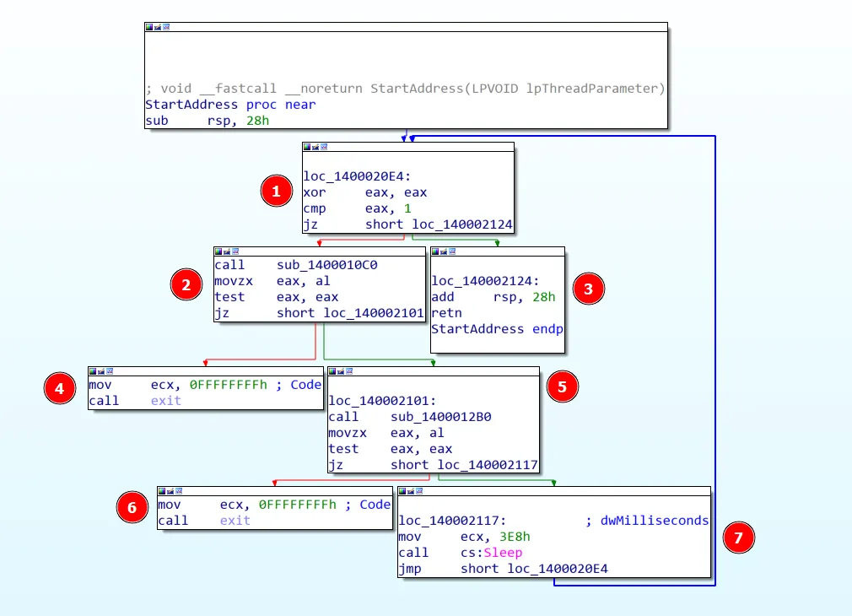Click the 'jmp short loc_1400020E4' instruction

(x=503, y=569)
